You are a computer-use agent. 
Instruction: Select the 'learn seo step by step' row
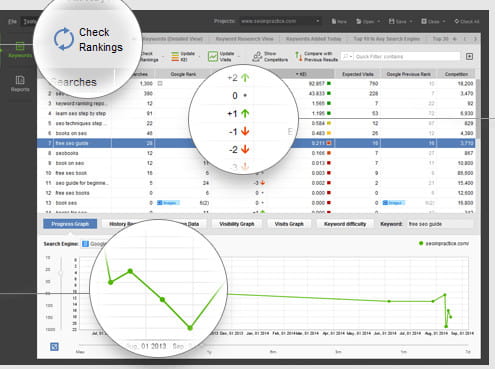pos(256,113)
